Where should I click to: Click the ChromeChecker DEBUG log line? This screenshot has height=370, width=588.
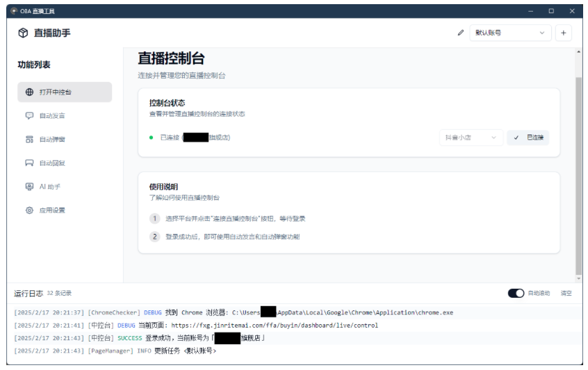click(234, 312)
